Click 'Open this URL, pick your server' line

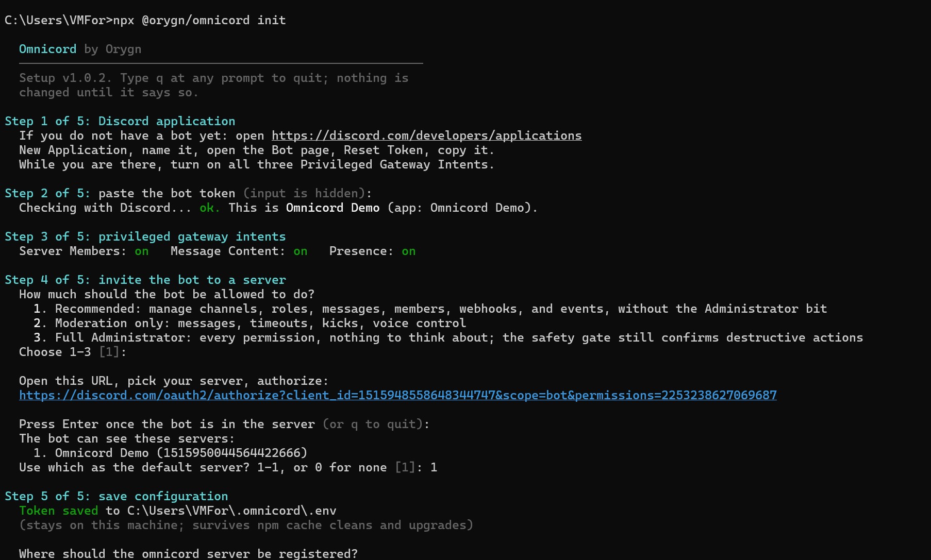tap(174, 381)
